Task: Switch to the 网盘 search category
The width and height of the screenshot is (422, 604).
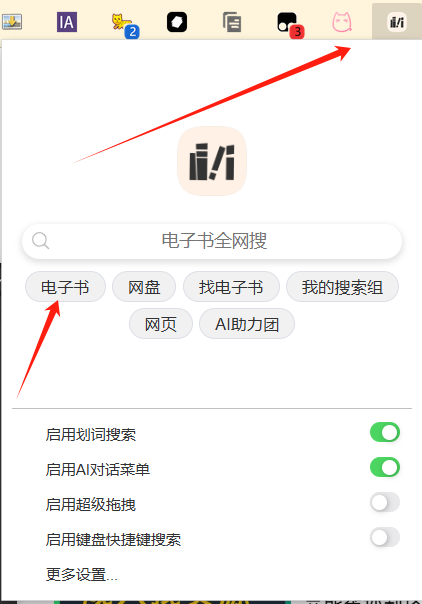Action: [x=144, y=287]
